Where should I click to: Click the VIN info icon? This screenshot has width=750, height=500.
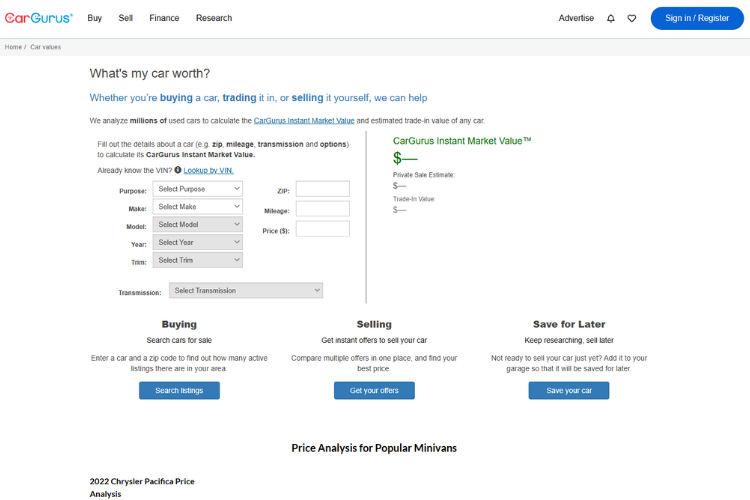point(177,170)
